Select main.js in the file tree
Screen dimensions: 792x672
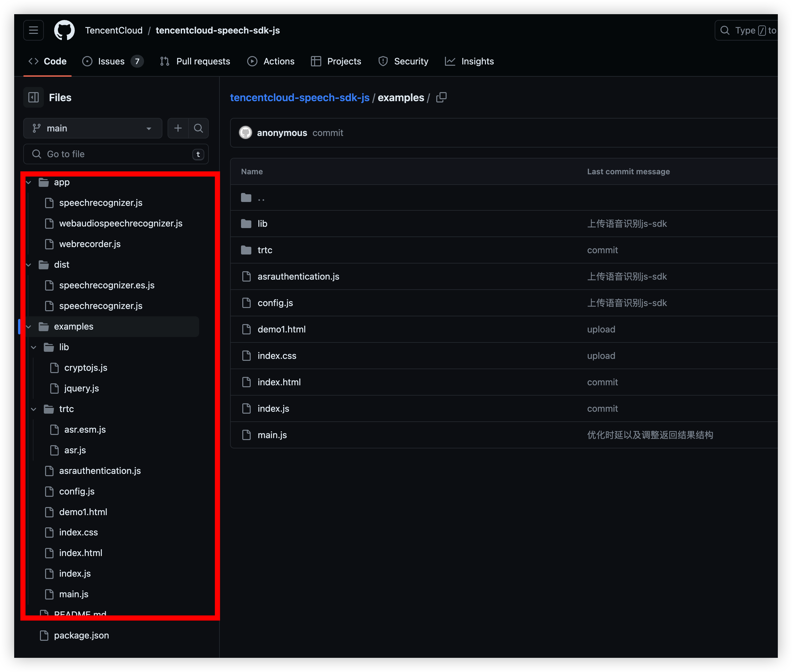click(73, 594)
